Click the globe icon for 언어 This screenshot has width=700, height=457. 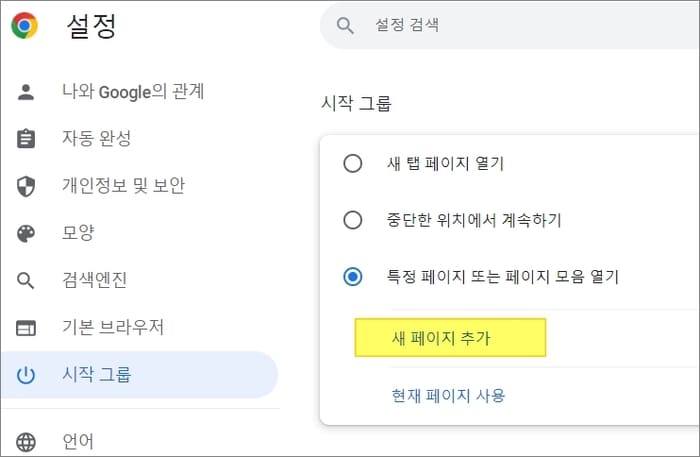click(x=25, y=442)
